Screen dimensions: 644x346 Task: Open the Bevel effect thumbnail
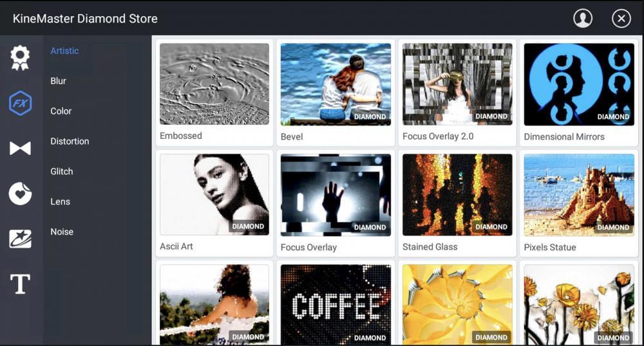(x=336, y=84)
